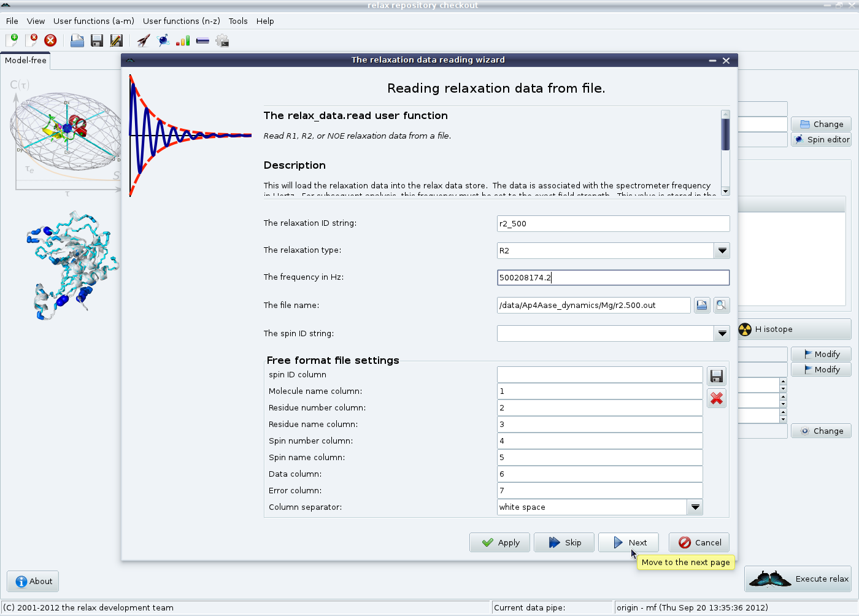Viewport: 859px width, 616px height.
Task: Launch the relax prompt gear-terminal icon
Action: tap(222, 40)
